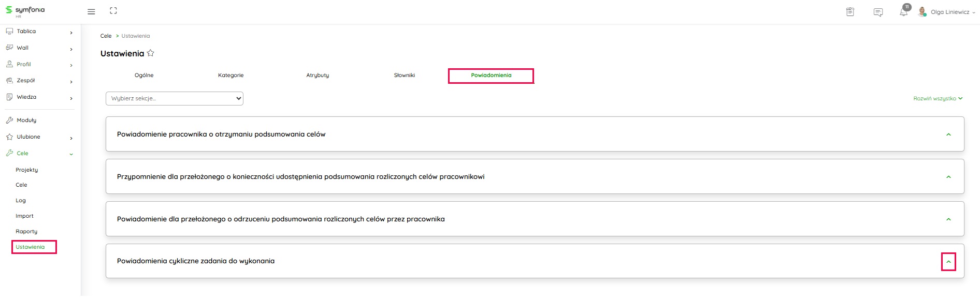Screen dimensions: 980x300
Task: Open the notifications bell icon
Action: click(903, 12)
